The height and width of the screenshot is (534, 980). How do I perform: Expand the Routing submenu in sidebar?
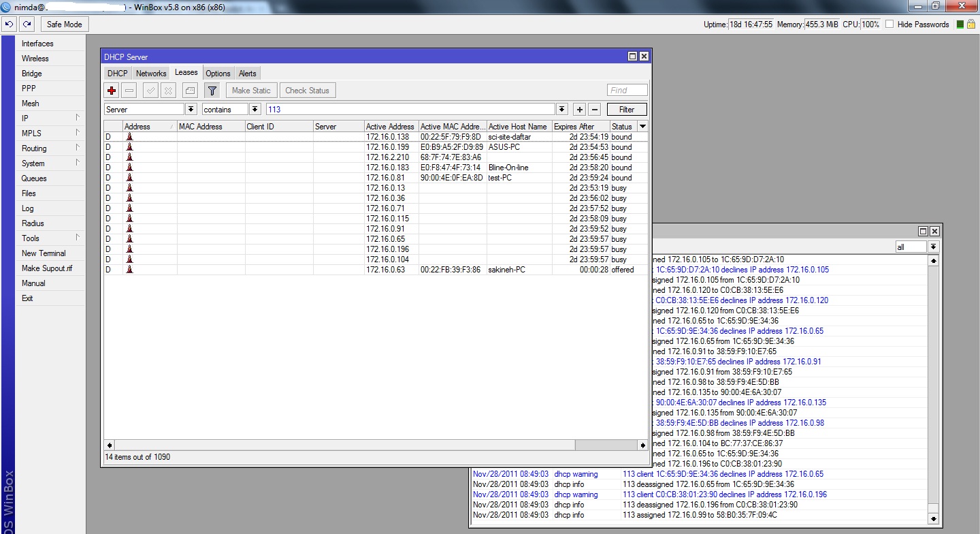78,148
